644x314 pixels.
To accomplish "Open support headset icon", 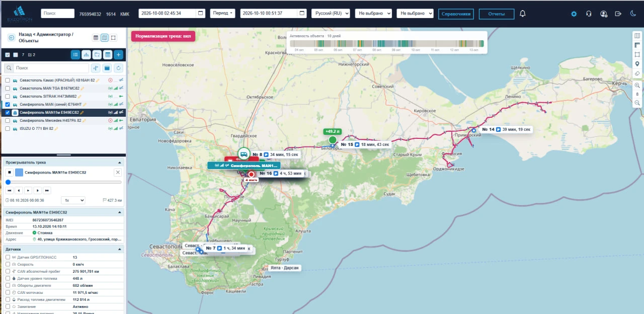I will click(x=589, y=14).
